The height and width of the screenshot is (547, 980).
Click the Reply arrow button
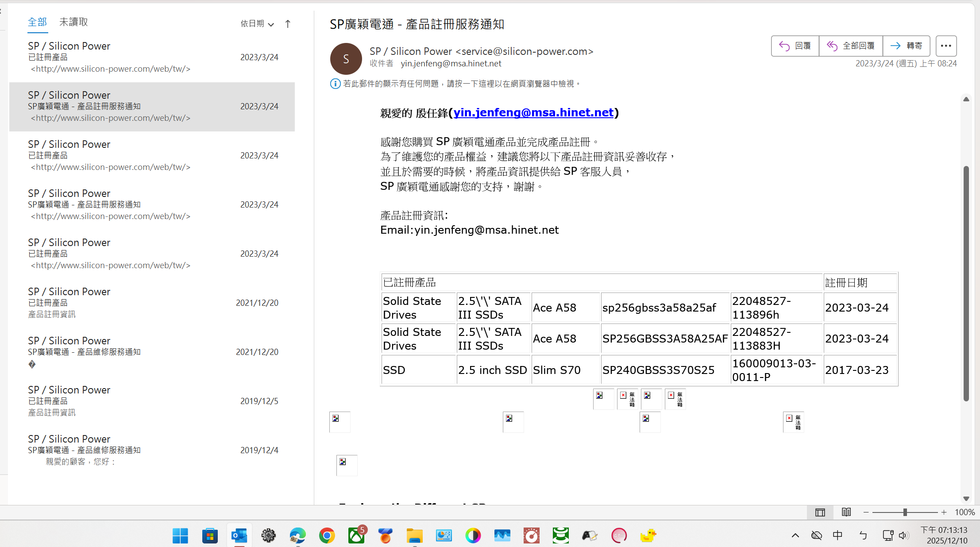pyautogui.click(x=795, y=46)
